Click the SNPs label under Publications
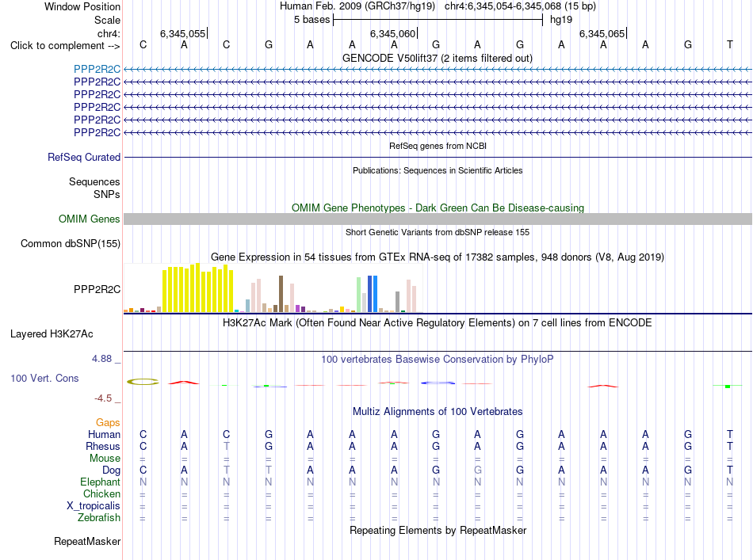The height and width of the screenshot is (560, 753). pyautogui.click(x=107, y=194)
